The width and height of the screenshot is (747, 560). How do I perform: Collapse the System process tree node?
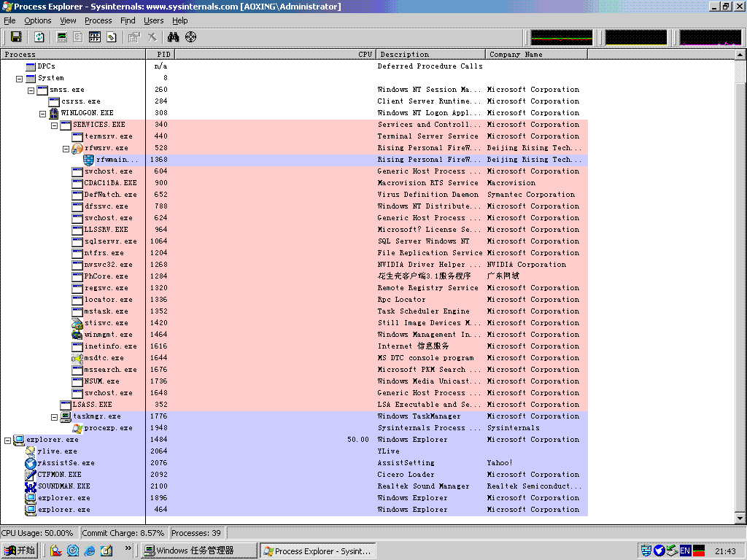20,79
